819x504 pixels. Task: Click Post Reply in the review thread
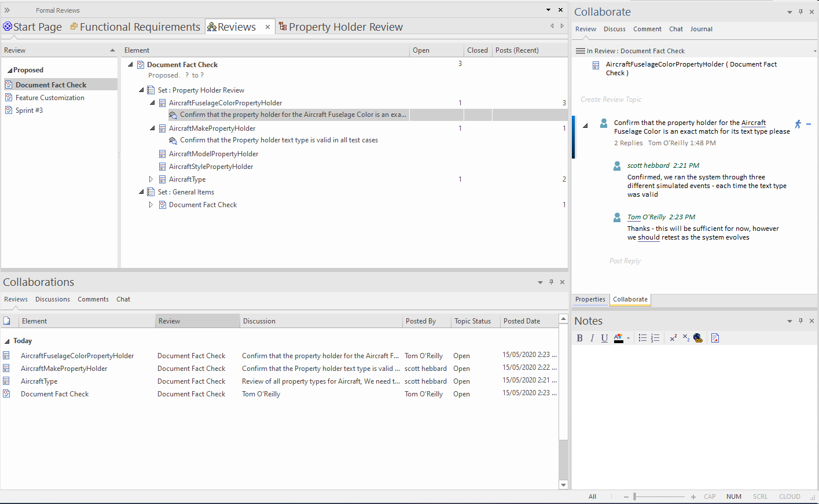coord(625,261)
